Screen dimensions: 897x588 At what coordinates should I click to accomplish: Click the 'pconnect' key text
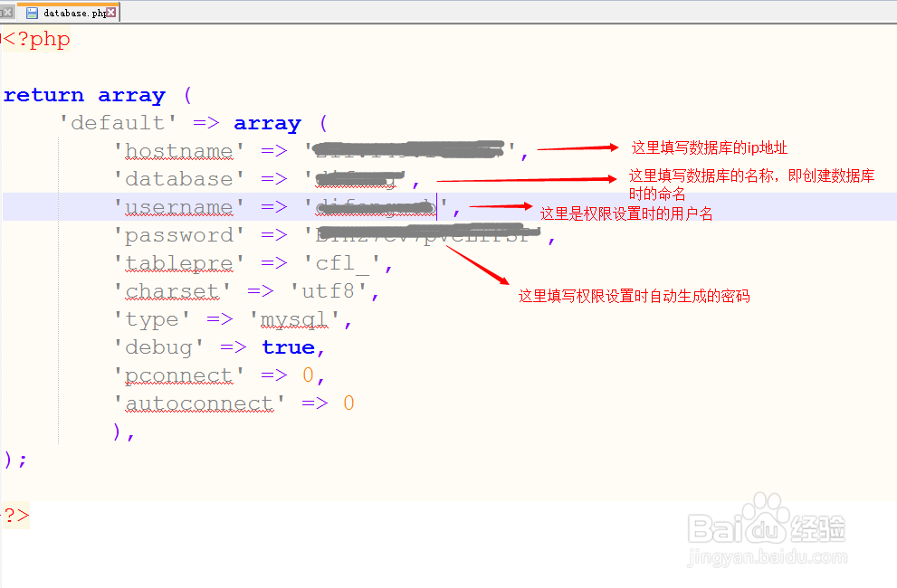(179, 375)
